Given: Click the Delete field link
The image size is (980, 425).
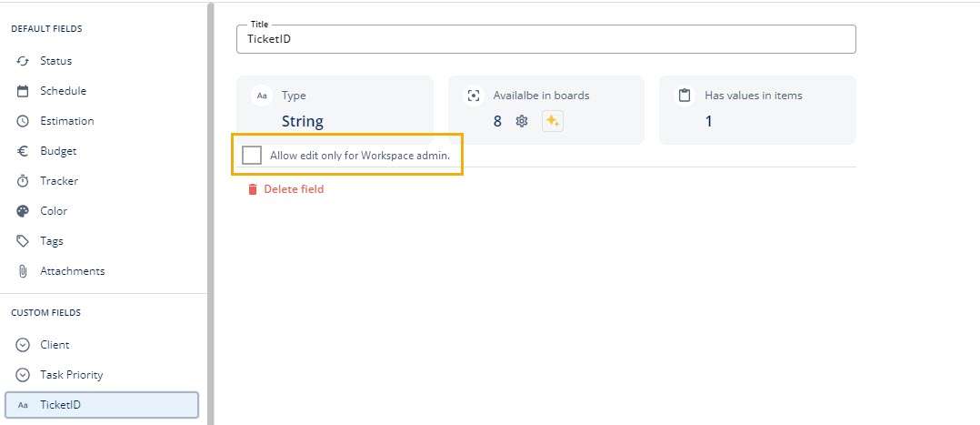Looking at the screenshot, I should pyautogui.click(x=294, y=189).
